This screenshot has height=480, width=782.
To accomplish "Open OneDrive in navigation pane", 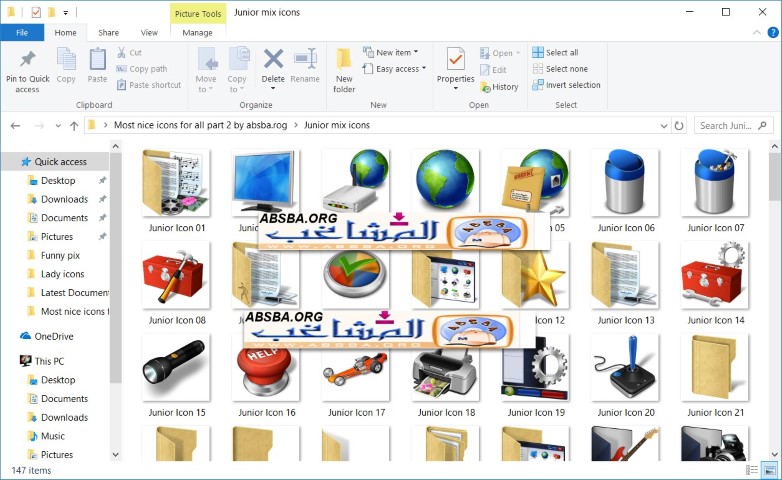I will (x=47, y=336).
